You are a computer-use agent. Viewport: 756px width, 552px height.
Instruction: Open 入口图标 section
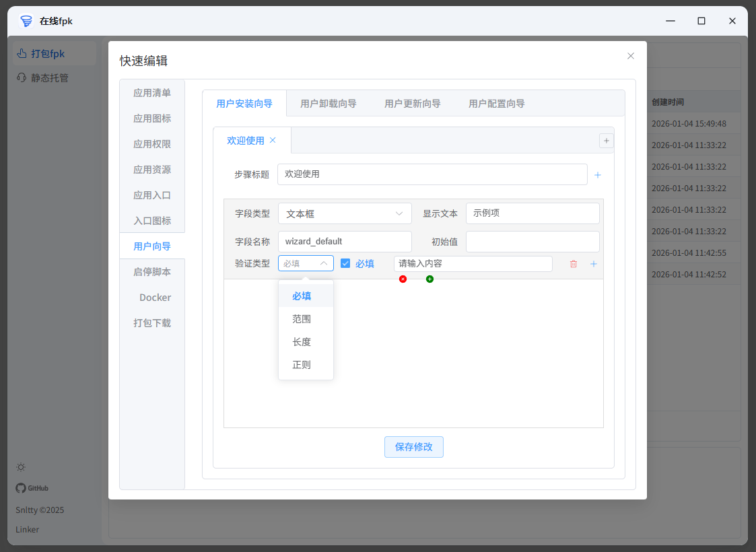point(152,221)
